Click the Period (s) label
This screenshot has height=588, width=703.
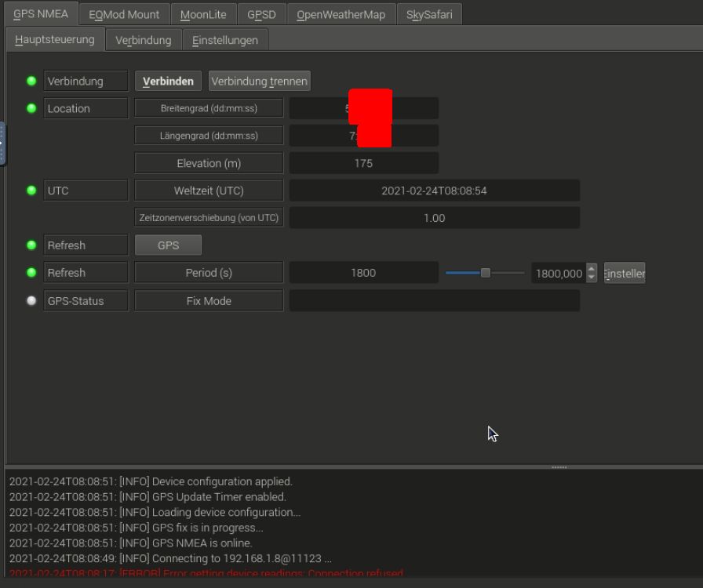209,273
